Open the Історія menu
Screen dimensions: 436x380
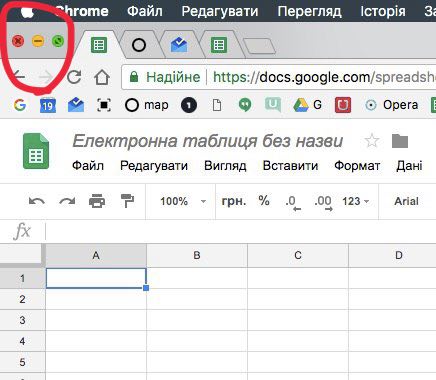(383, 11)
